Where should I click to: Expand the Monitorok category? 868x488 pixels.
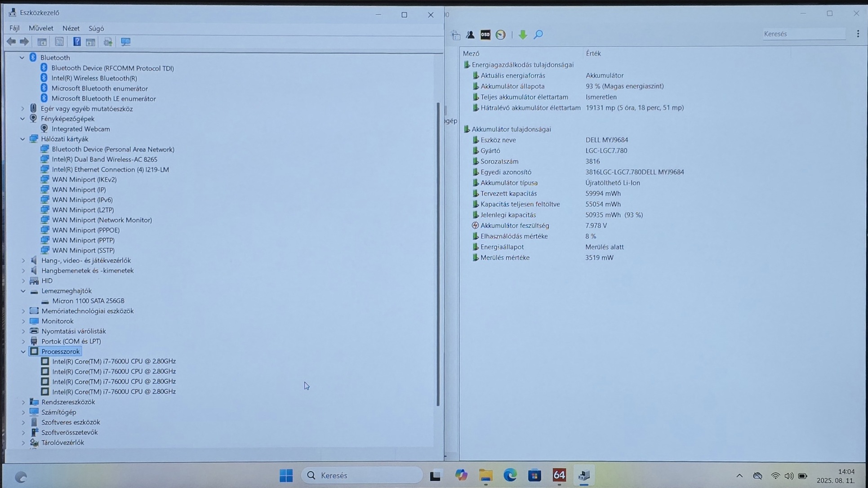click(x=23, y=321)
